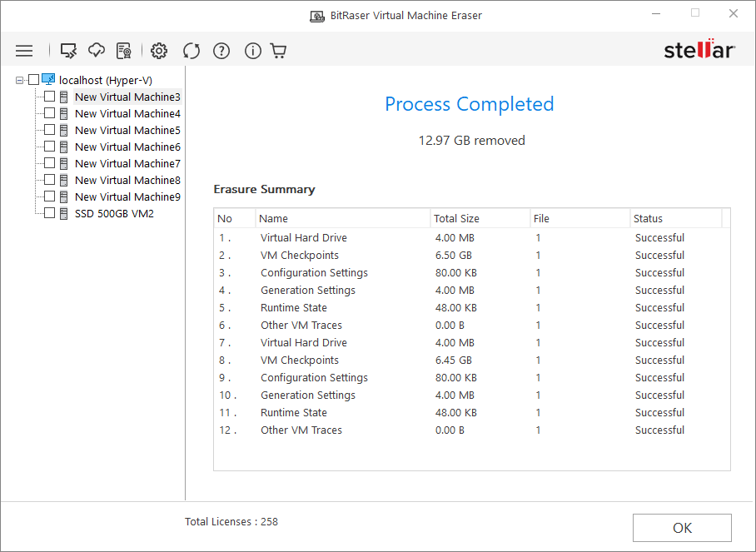Viewport: 756px width, 552px height.
Task: Click Runtime State in row 5
Action: [x=294, y=307]
